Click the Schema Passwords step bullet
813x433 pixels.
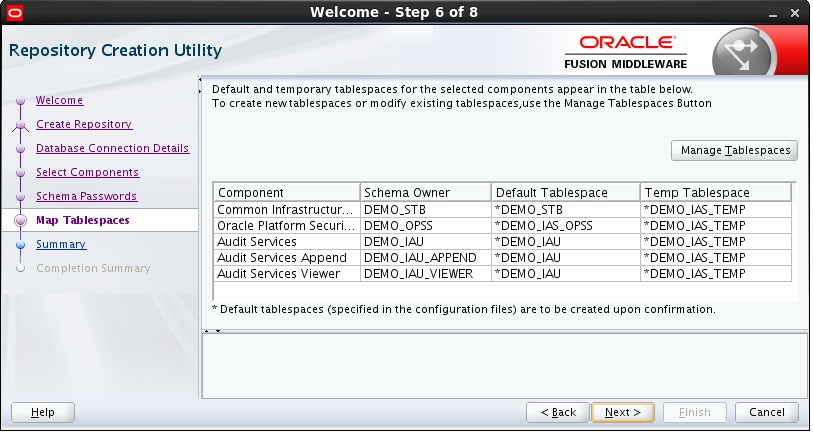coord(20,197)
